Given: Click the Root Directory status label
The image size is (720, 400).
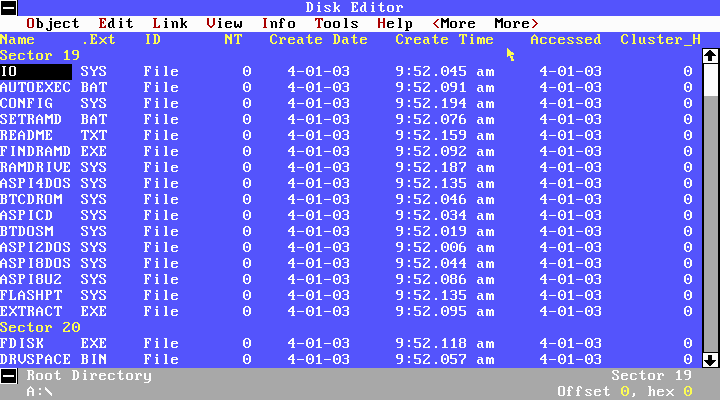Looking at the screenshot, I should [89, 376].
